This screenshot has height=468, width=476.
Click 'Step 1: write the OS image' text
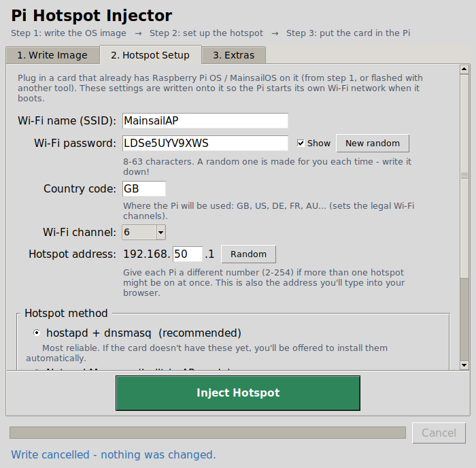click(69, 33)
